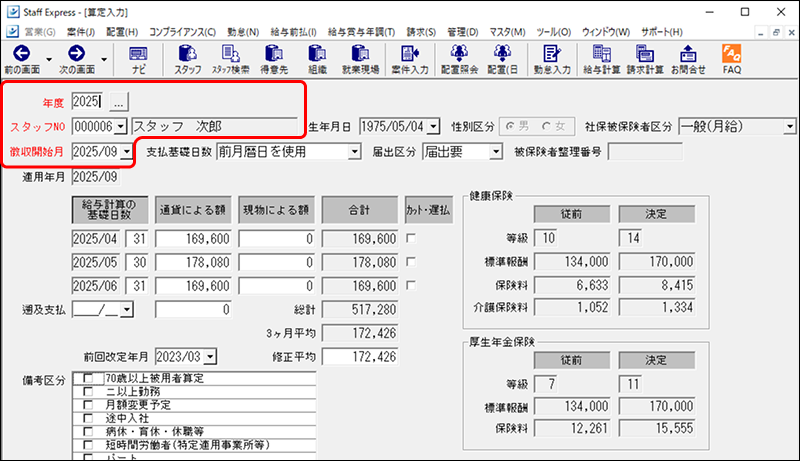Open the 配置(H) menu

pos(122,32)
